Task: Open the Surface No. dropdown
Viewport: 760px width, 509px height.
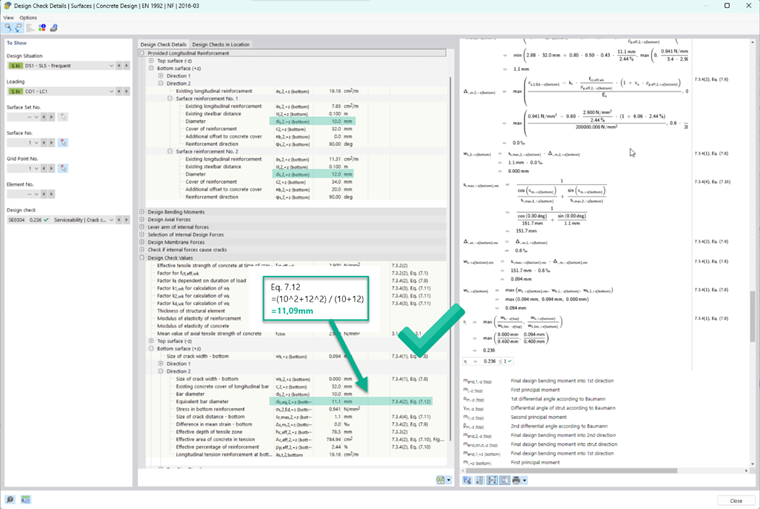Action: (36, 143)
